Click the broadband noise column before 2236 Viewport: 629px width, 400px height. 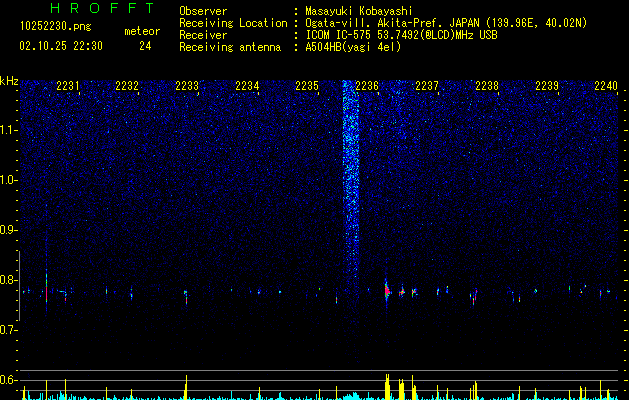(x=351, y=181)
